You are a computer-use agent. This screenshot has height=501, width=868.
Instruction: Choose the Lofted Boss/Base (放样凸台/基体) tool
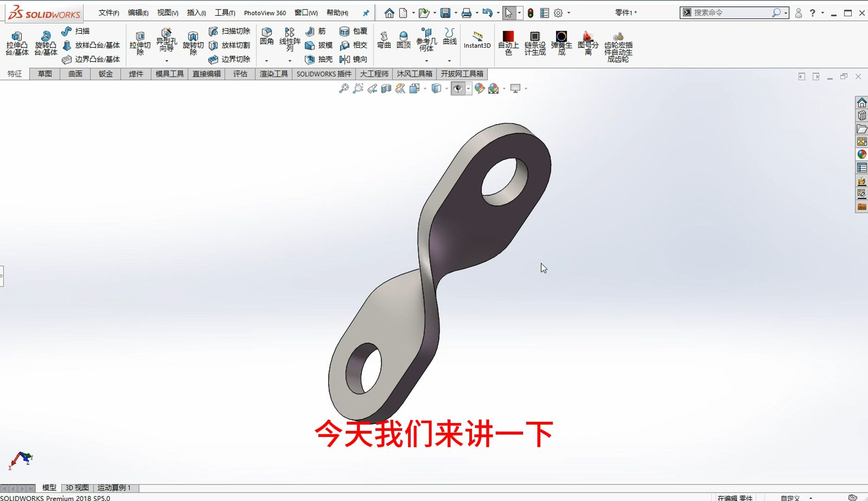pos(91,45)
